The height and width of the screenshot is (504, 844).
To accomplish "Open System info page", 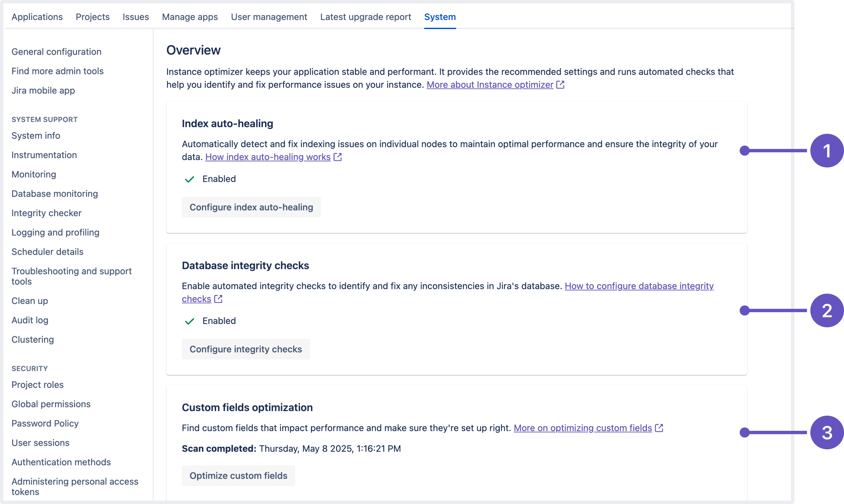I will tap(36, 135).
